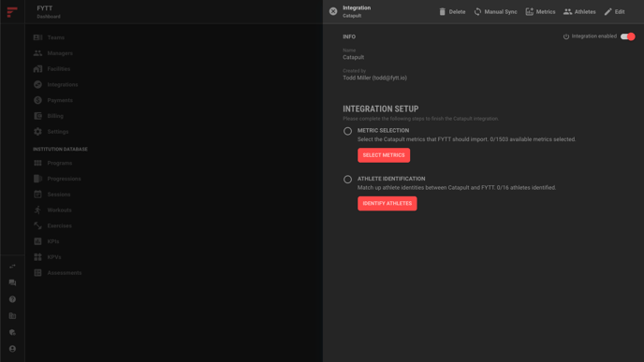Click the Metric Selection step circle

[347, 131]
